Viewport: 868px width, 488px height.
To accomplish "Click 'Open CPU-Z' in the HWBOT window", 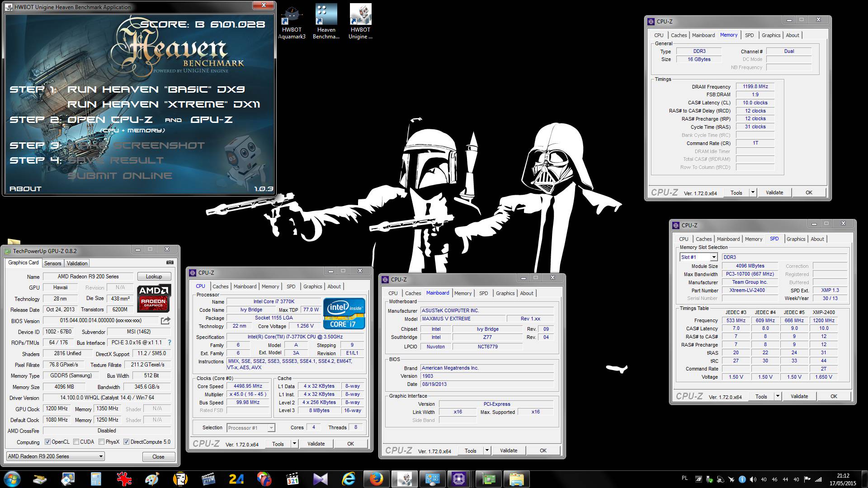I will 110,120.
